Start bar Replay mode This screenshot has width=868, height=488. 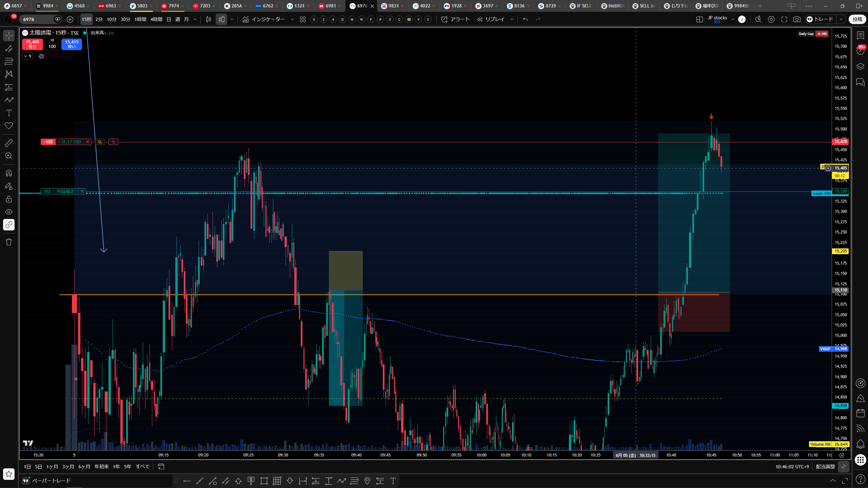(x=491, y=19)
